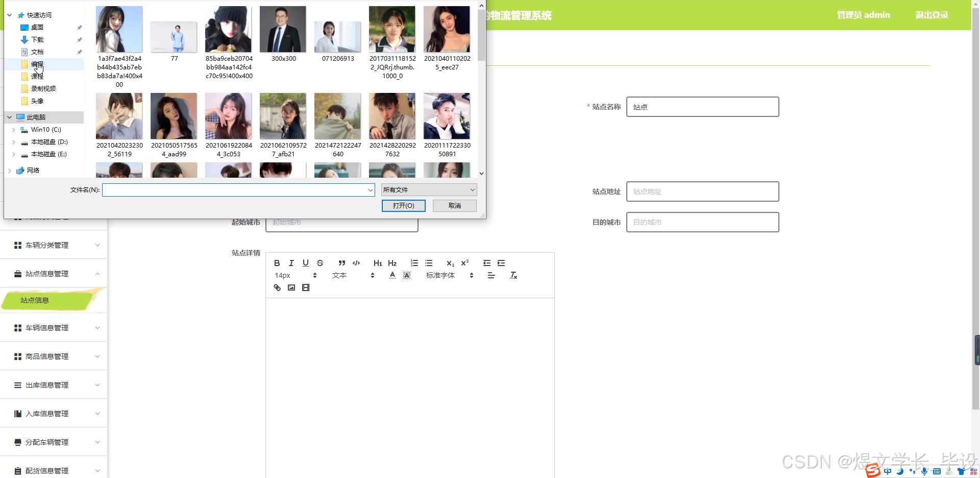Open the font color picker (A icon)

(391, 275)
